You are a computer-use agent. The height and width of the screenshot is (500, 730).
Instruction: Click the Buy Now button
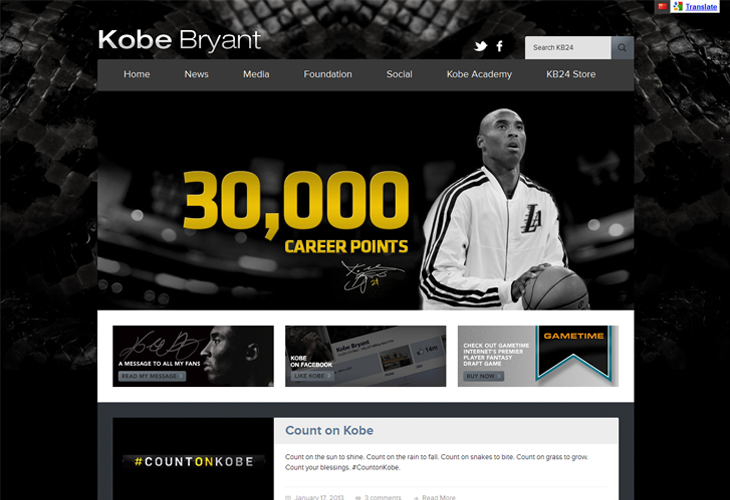(x=483, y=376)
